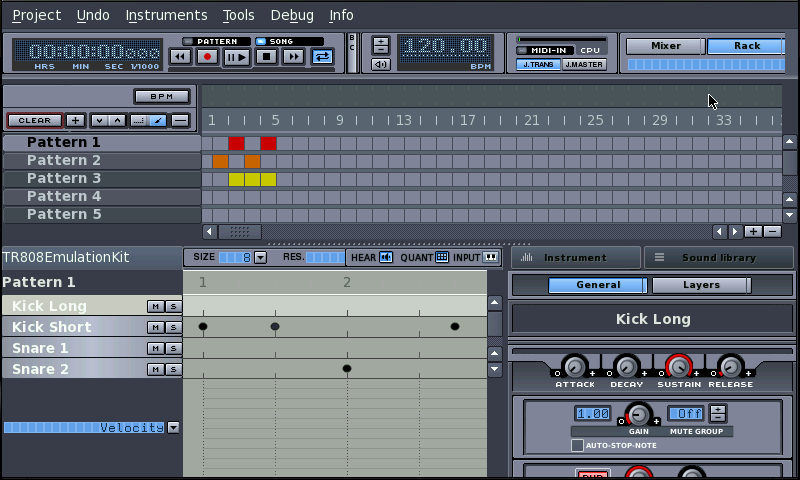
Task: Click the CLEAR song button
Action: (34, 120)
